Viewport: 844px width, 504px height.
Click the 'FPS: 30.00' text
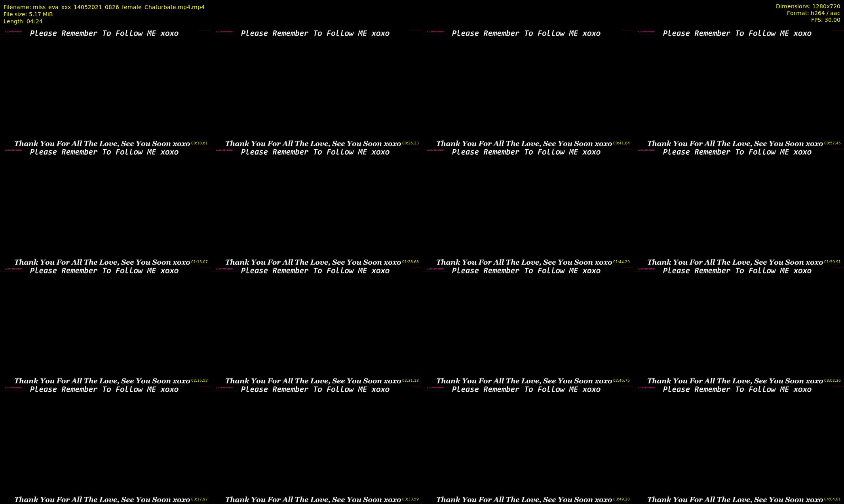coord(825,20)
